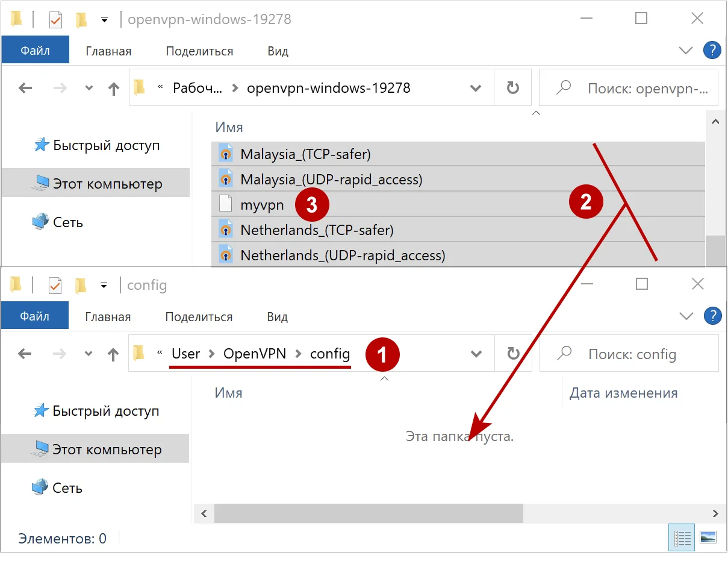Click the myvpn file icon
728x579 pixels.
point(226,204)
